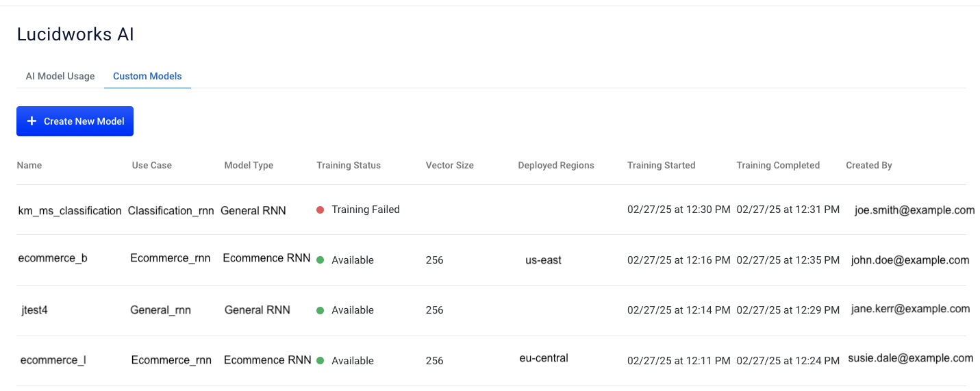Viewport: 980px width, 391px height.
Task: Click vector size 256 in jtest4 row
Action: coord(435,310)
